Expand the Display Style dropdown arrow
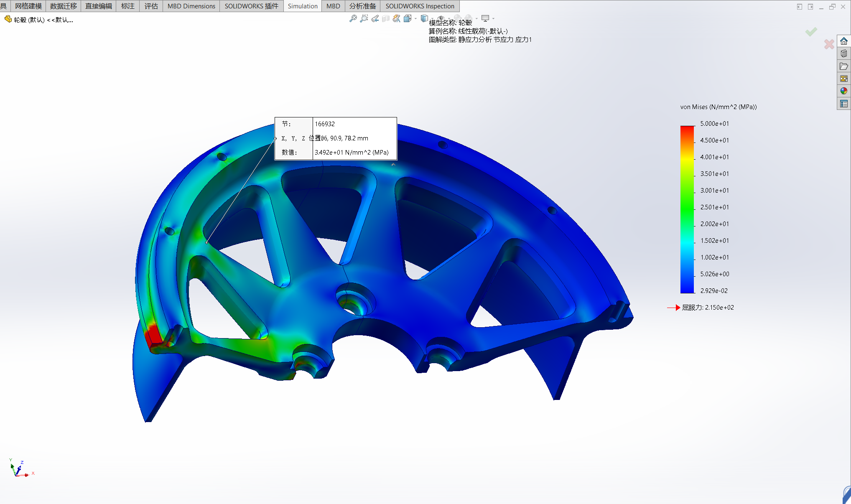 pos(432,18)
